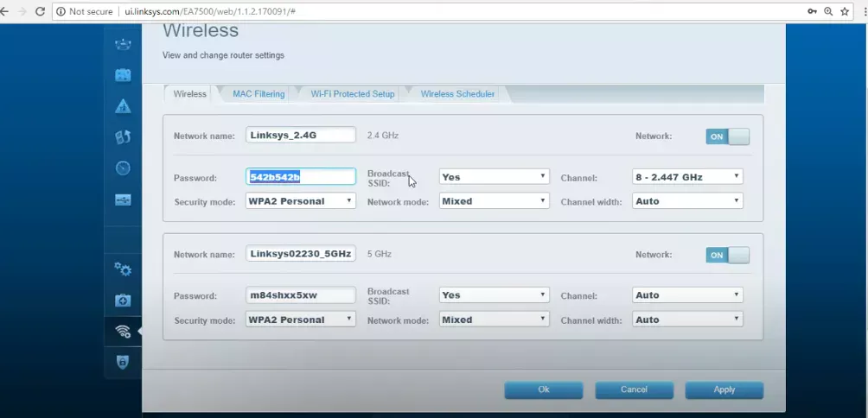The height and width of the screenshot is (418, 868).
Task: Open 5 GHz Broadcast SSID dropdown
Action: pos(494,295)
